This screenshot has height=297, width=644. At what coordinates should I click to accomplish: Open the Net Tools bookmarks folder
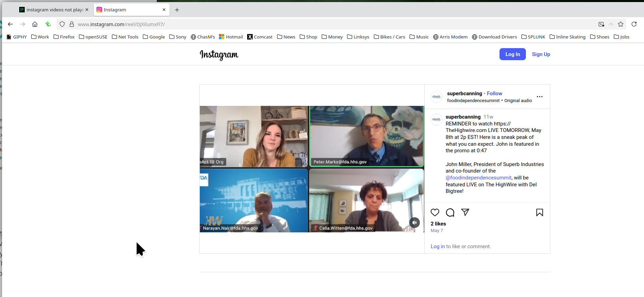pos(125,37)
